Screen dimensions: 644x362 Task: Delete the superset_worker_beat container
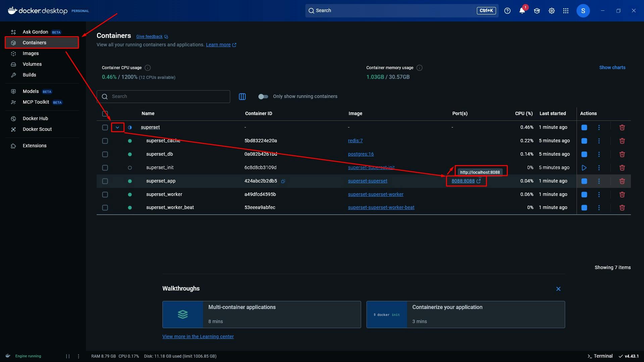622,208
